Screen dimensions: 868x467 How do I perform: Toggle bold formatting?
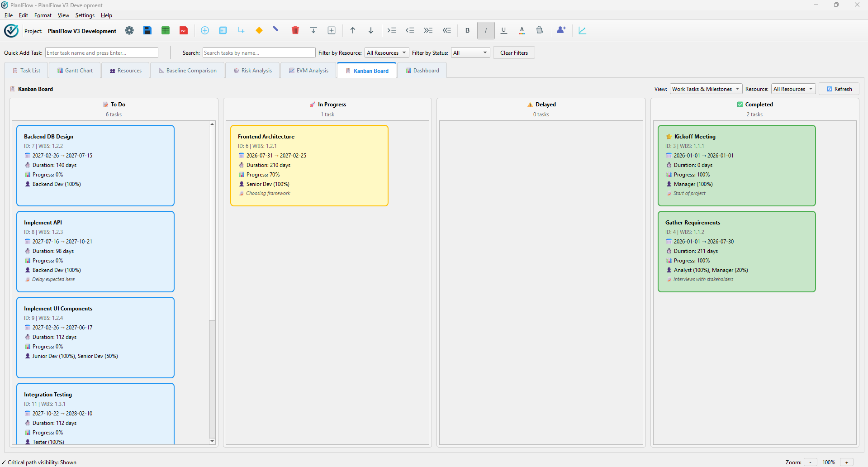(468, 30)
